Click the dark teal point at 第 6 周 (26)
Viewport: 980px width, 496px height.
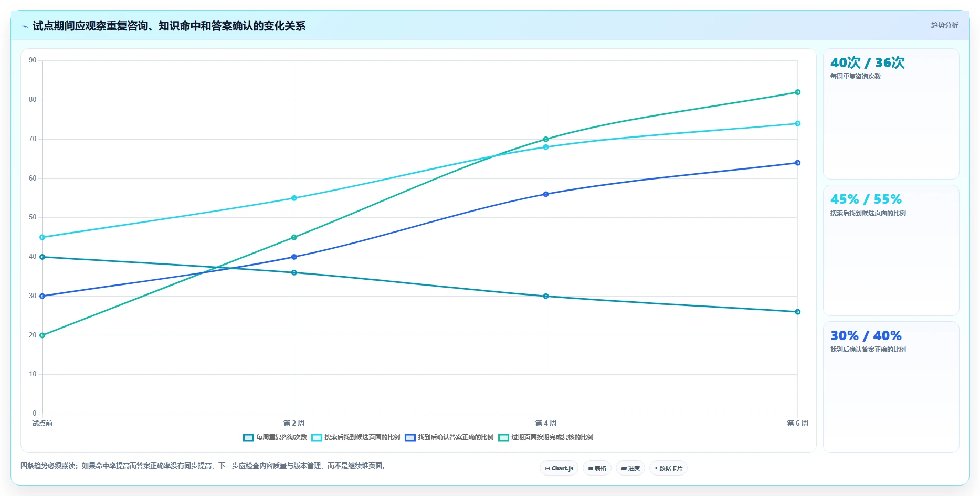pyautogui.click(x=797, y=312)
